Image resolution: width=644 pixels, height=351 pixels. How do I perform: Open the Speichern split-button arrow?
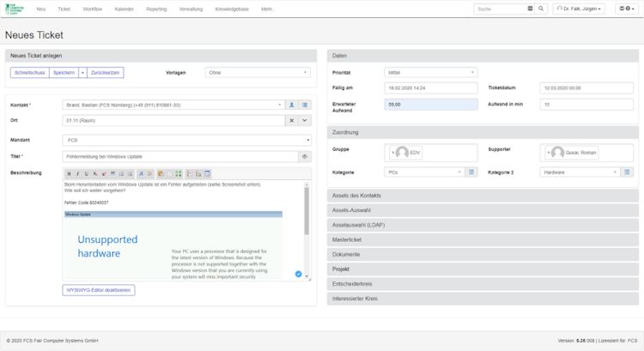[x=82, y=73]
